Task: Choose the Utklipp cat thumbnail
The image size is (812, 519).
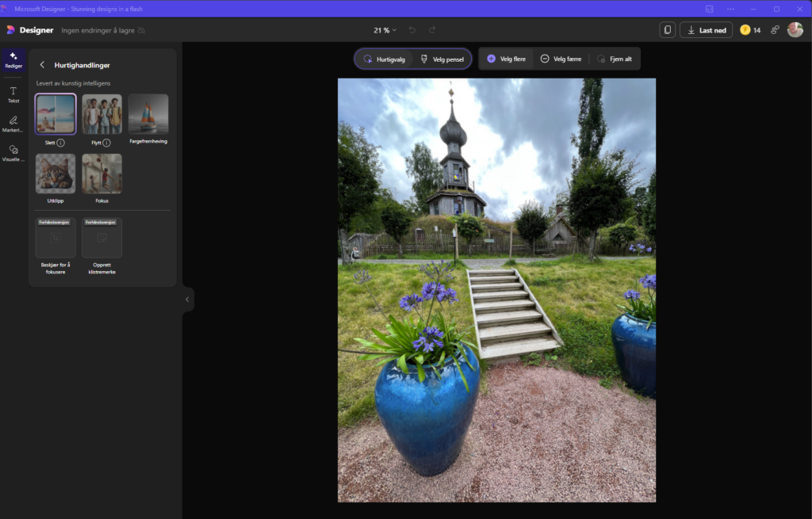Action: (x=56, y=174)
